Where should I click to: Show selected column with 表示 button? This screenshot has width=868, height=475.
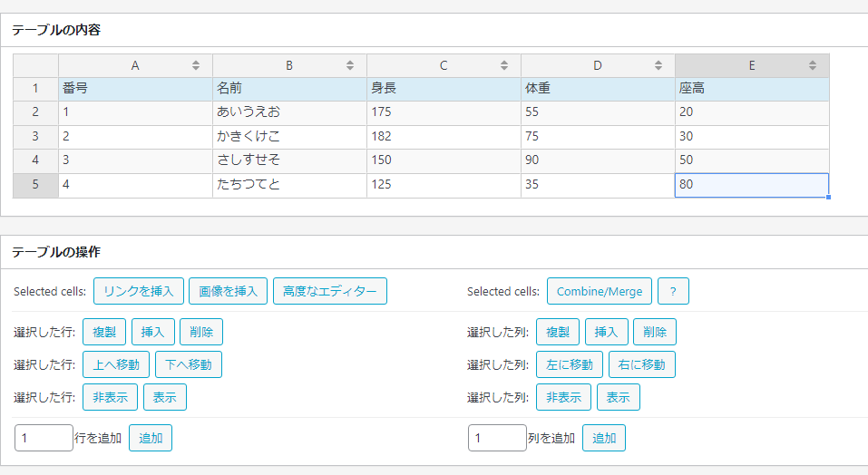tap(618, 397)
